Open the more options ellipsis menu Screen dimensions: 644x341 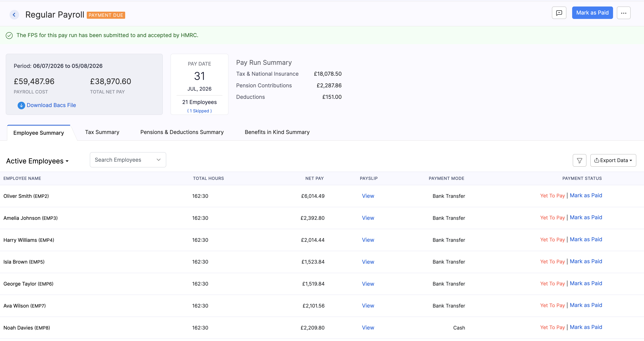point(624,13)
